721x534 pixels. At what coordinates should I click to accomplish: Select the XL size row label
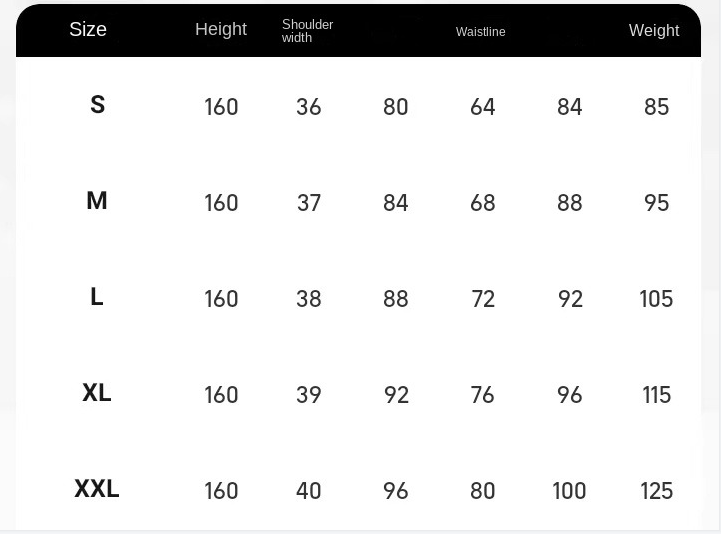(97, 393)
